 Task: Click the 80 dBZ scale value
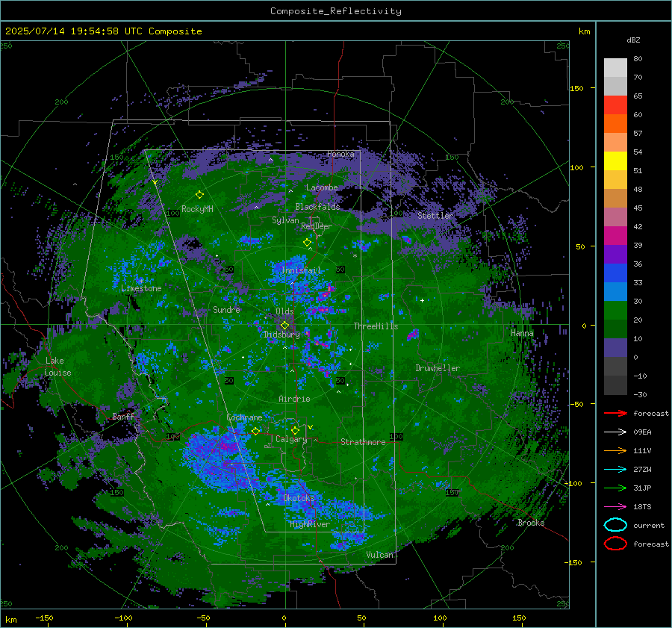click(638, 59)
